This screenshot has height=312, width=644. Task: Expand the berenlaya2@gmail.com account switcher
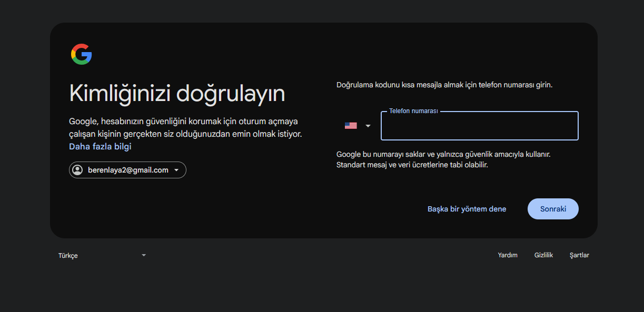pyautogui.click(x=127, y=170)
